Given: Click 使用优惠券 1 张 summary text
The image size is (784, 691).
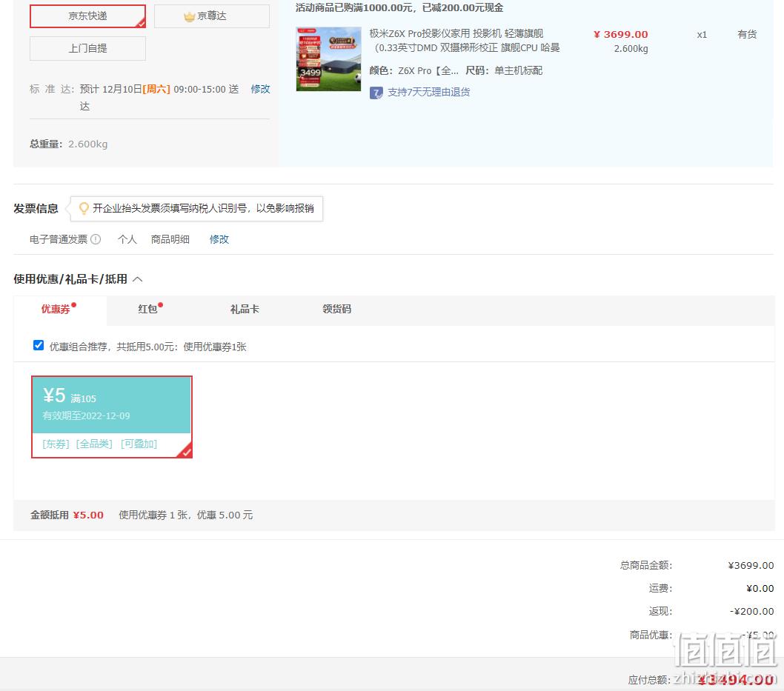Looking at the screenshot, I should pos(185,515).
